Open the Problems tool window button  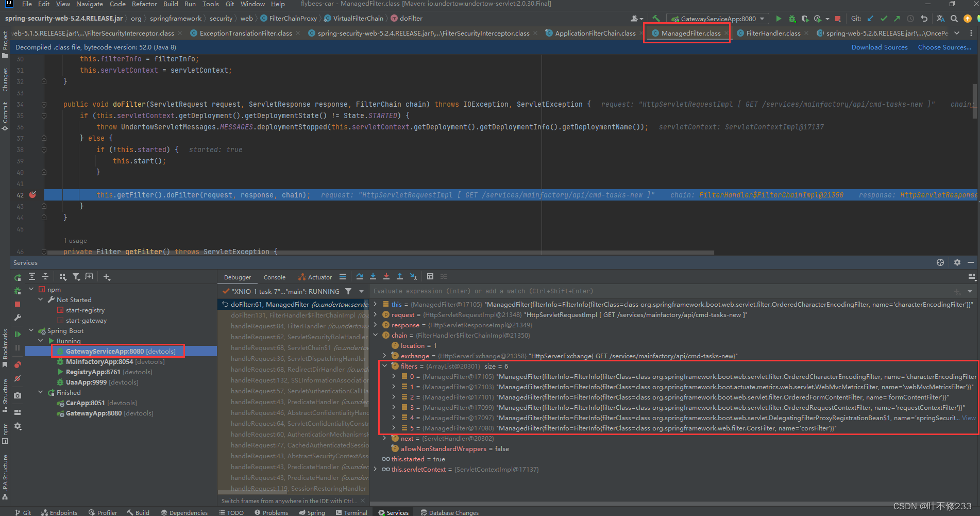pos(271,512)
